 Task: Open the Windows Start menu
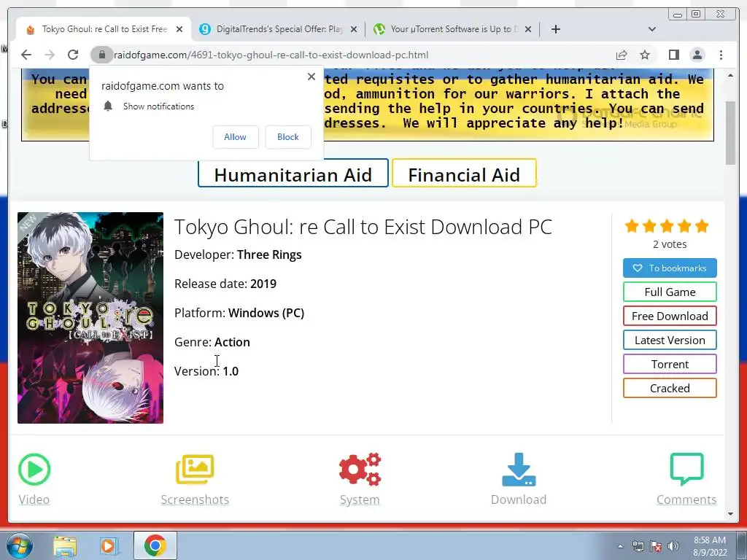(20, 545)
